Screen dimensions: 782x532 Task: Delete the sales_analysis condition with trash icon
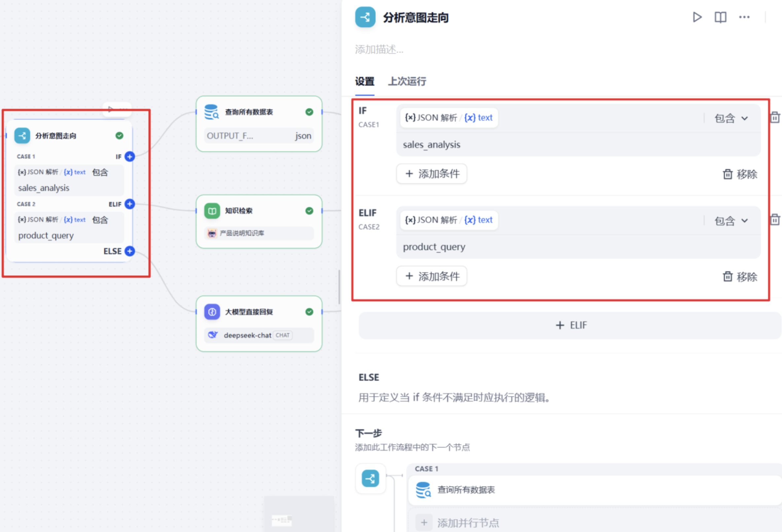click(x=775, y=117)
